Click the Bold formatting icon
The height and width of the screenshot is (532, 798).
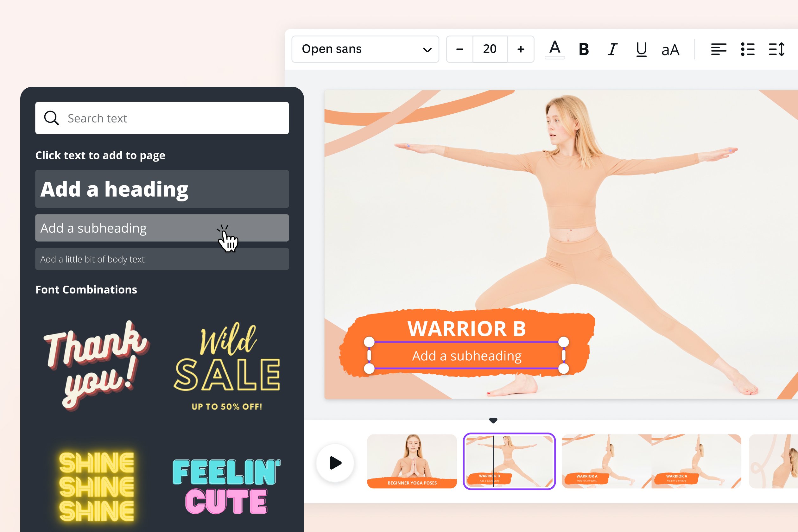point(584,49)
